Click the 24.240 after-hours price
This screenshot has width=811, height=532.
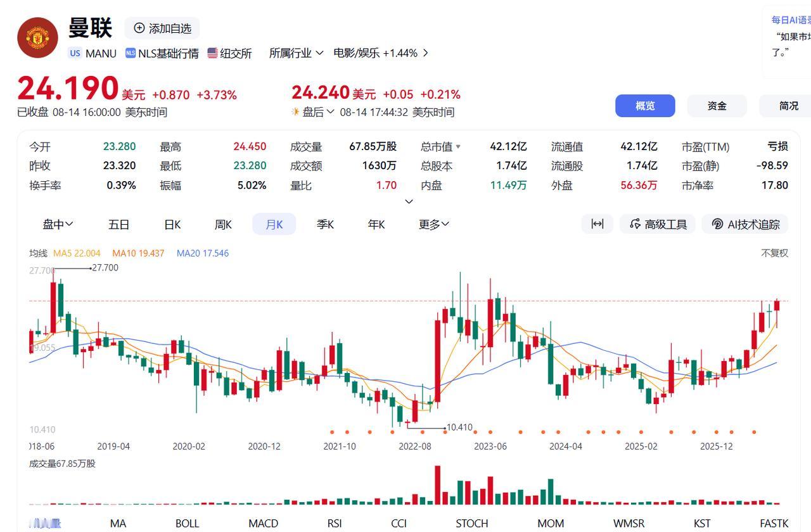tap(321, 92)
